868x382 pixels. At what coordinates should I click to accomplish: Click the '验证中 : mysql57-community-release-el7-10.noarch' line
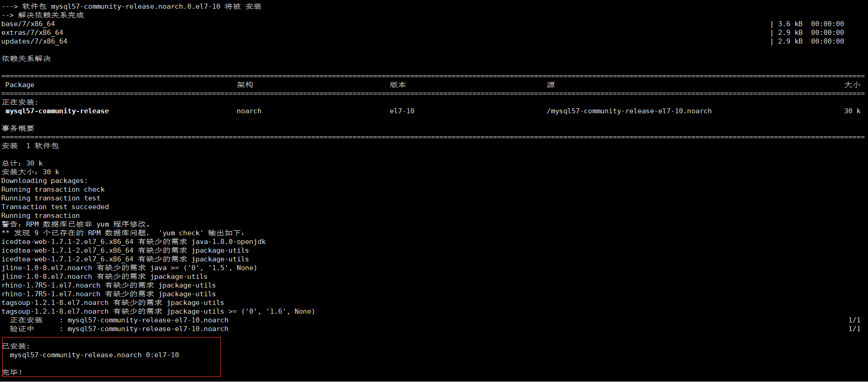point(119,329)
